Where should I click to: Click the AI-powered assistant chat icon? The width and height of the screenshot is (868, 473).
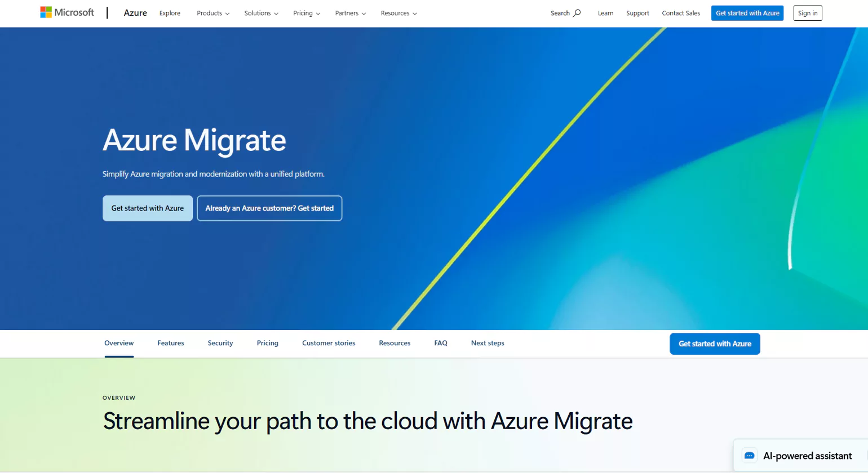pyautogui.click(x=749, y=456)
